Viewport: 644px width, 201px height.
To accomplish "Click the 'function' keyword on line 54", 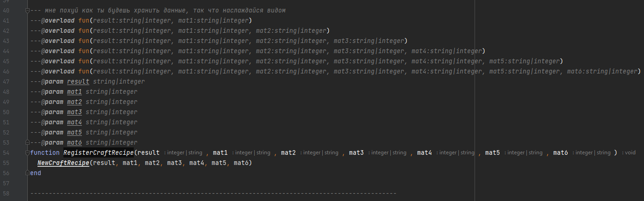I will pos(45,153).
